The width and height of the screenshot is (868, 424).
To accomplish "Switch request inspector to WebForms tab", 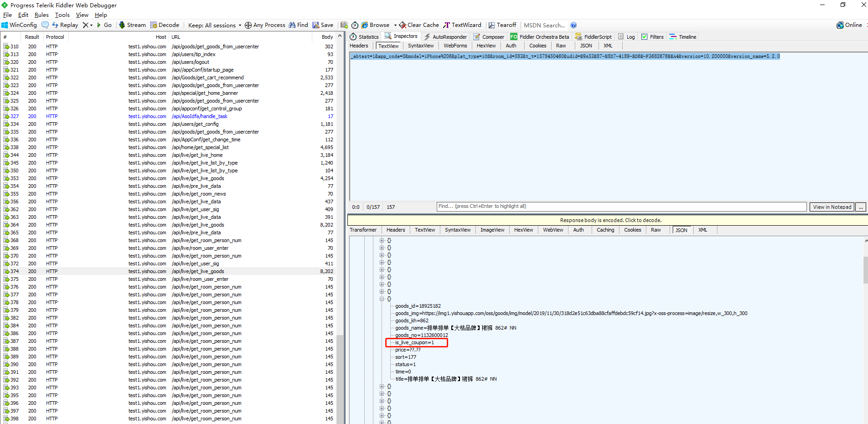I will tap(455, 46).
